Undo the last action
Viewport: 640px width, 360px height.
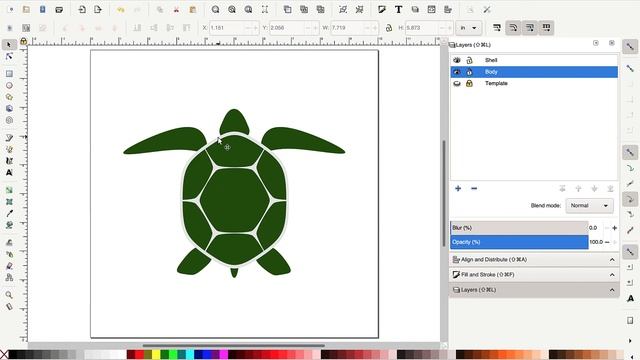[121, 9]
